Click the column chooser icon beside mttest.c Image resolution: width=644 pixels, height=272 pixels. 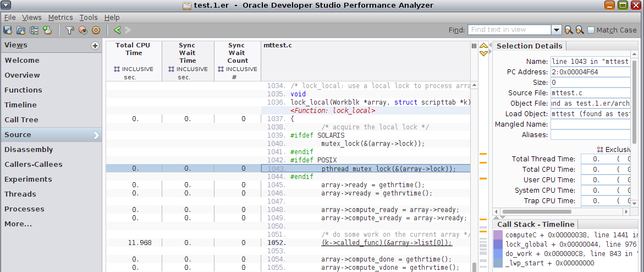474,46
